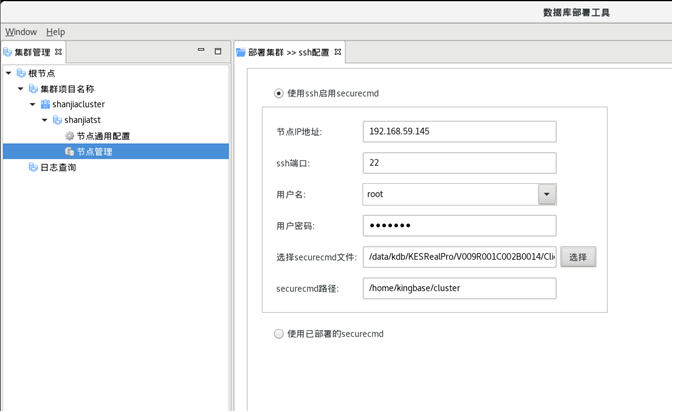Click the 节点管理 tree icon
673x412 pixels.
69,152
